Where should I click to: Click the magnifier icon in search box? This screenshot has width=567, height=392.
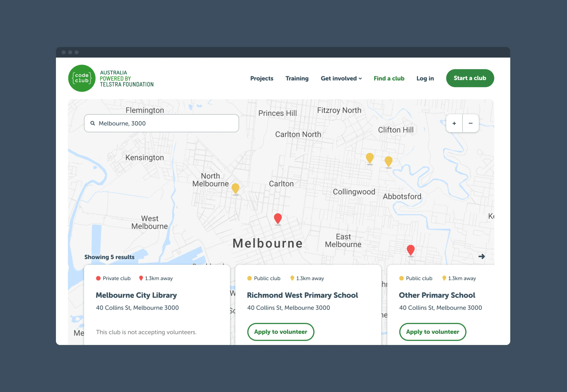click(x=93, y=123)
